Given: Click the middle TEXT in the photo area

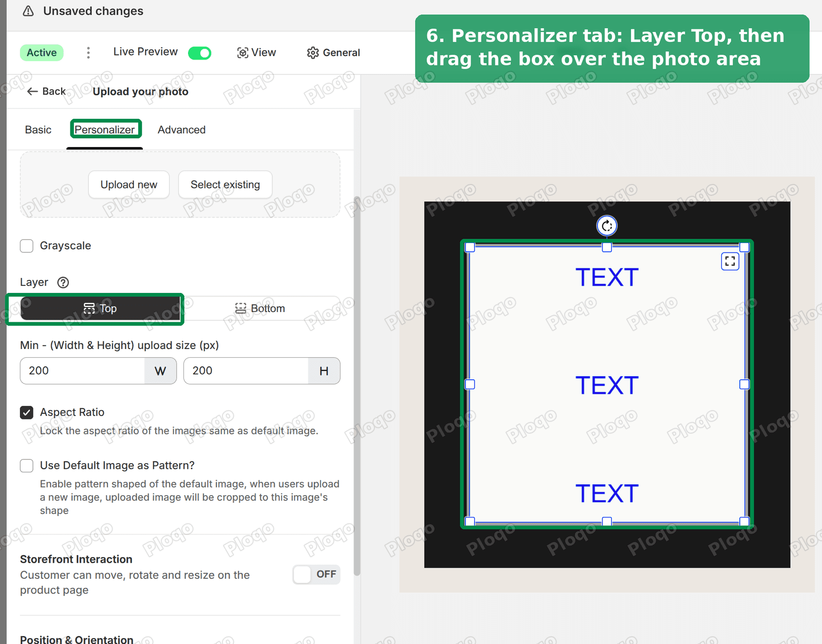Looking at the screenshot, I should click(x=607, y=385).
